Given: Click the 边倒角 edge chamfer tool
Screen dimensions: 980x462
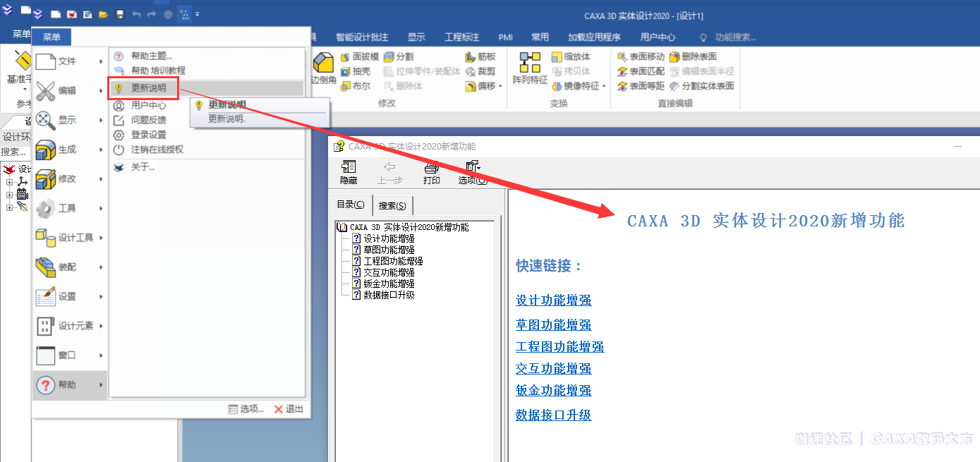Looking at the screenshot, I should [x=324, y=70].
